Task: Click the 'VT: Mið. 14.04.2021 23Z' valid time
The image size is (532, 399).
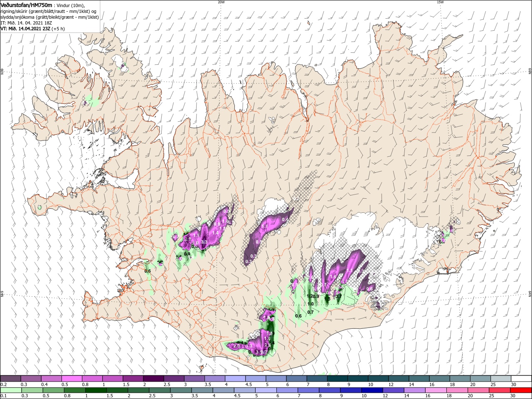Action: click(x=25, y=28)
